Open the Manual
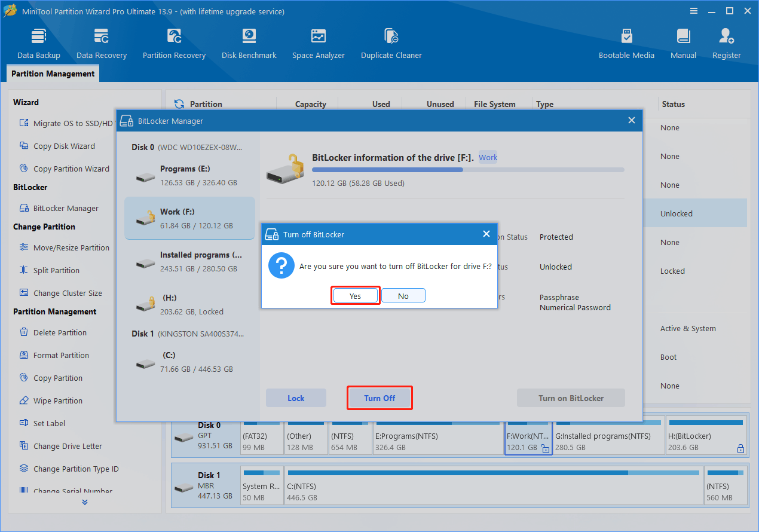Image resolution: width=759 pixels, height=532 pixels. tap(683, 44)
